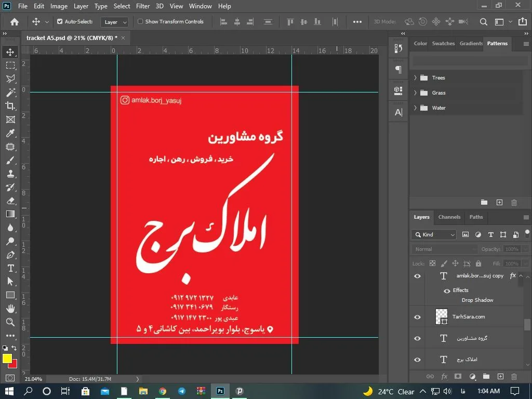Open the Image menu

point(59,6)
